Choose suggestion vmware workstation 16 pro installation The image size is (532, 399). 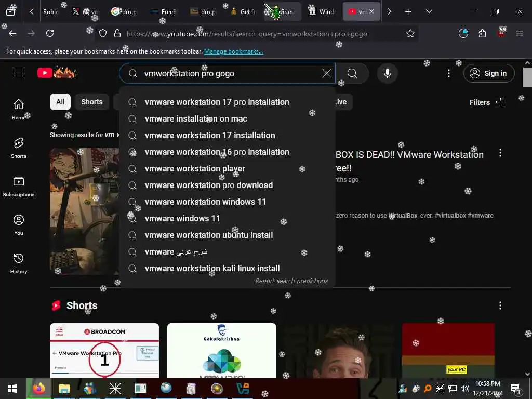click(x=227, y=152)
